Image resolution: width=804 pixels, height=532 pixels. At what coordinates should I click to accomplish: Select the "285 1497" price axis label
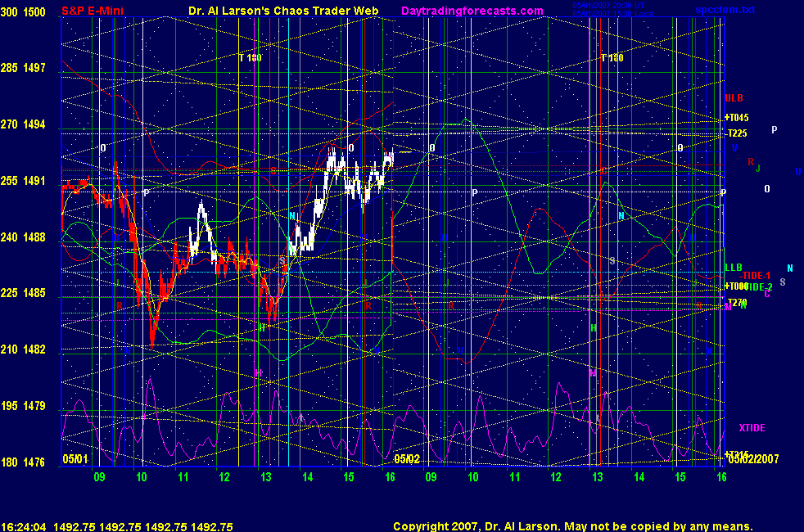pos(23,68)
